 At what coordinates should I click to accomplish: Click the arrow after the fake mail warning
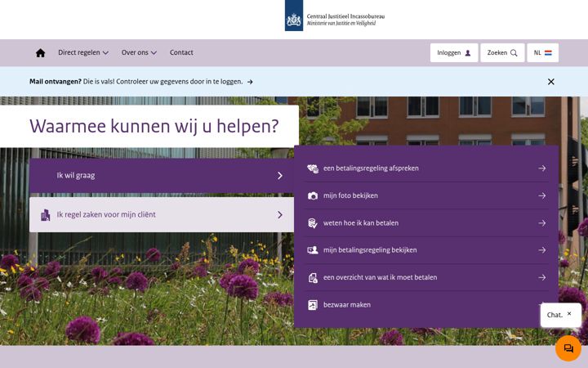(250, 82)
